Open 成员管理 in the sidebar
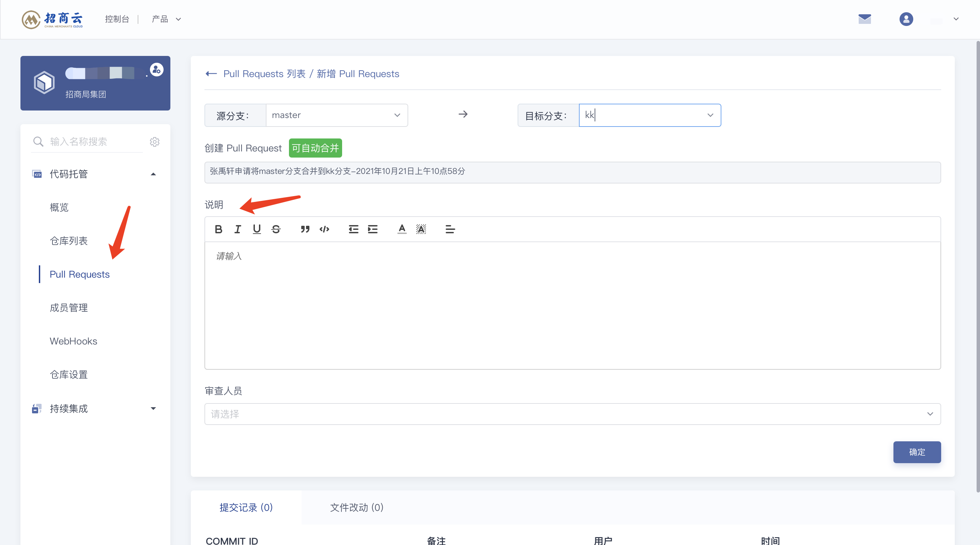This screenshot has height=545, width=980. pyautogui.click(x=68, y=308)
